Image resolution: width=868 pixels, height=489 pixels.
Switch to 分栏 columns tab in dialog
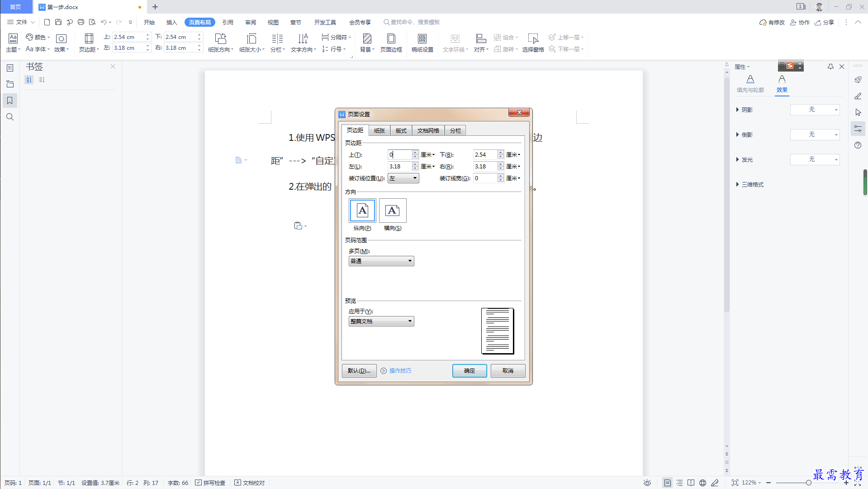(455, 130)
